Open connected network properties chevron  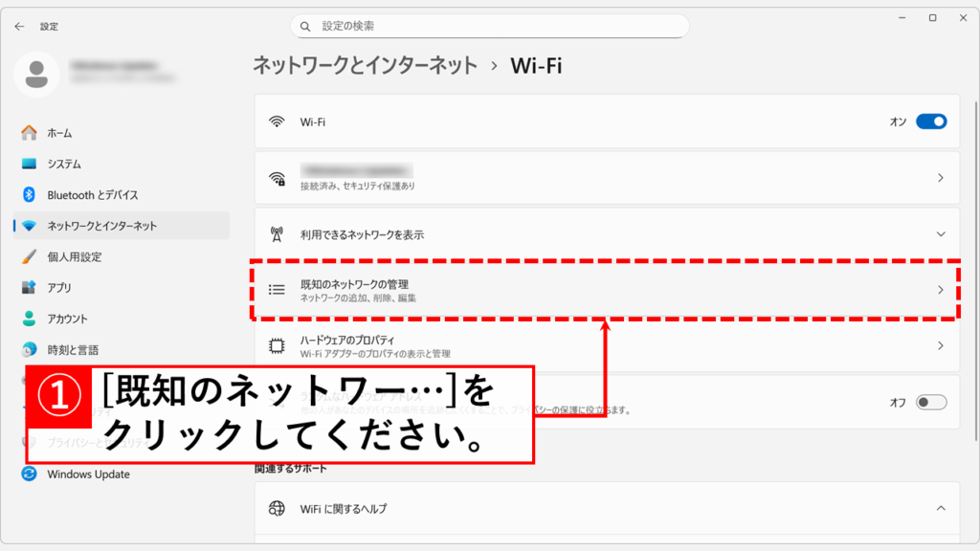tap(941, 178)
